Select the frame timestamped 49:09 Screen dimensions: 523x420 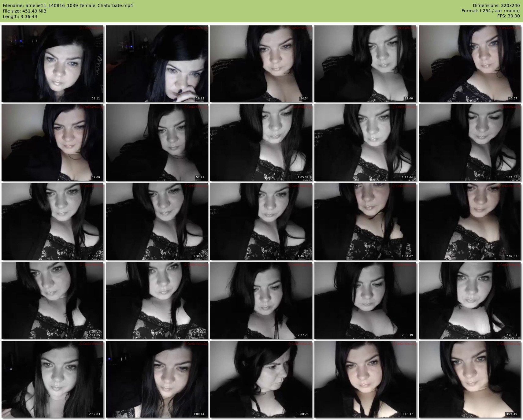(x=53, y=143)
